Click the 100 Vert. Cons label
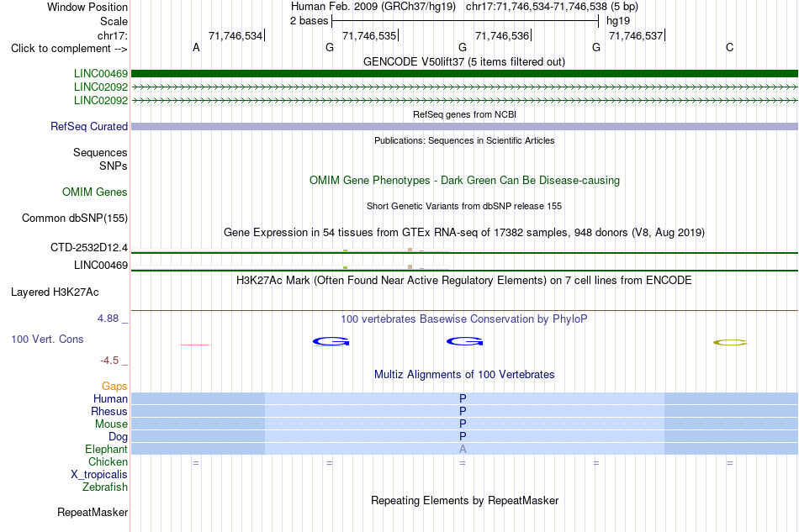The height and width of the screenshot is (532, 799). click(47, 339)
